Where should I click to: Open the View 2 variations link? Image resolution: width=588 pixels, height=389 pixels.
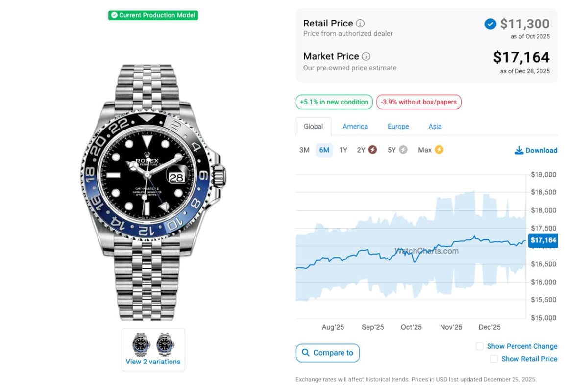pos(153,362)
